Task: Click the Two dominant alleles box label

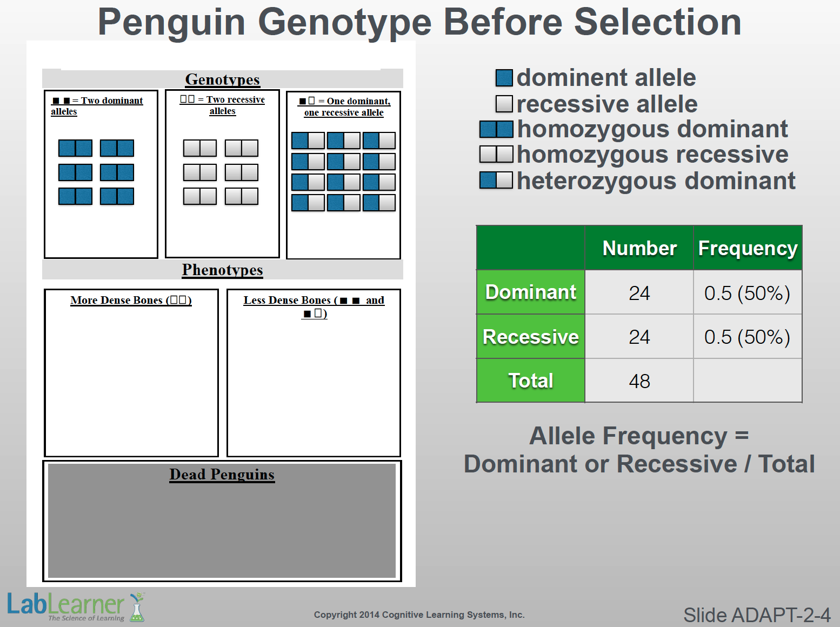Action: 97,106
